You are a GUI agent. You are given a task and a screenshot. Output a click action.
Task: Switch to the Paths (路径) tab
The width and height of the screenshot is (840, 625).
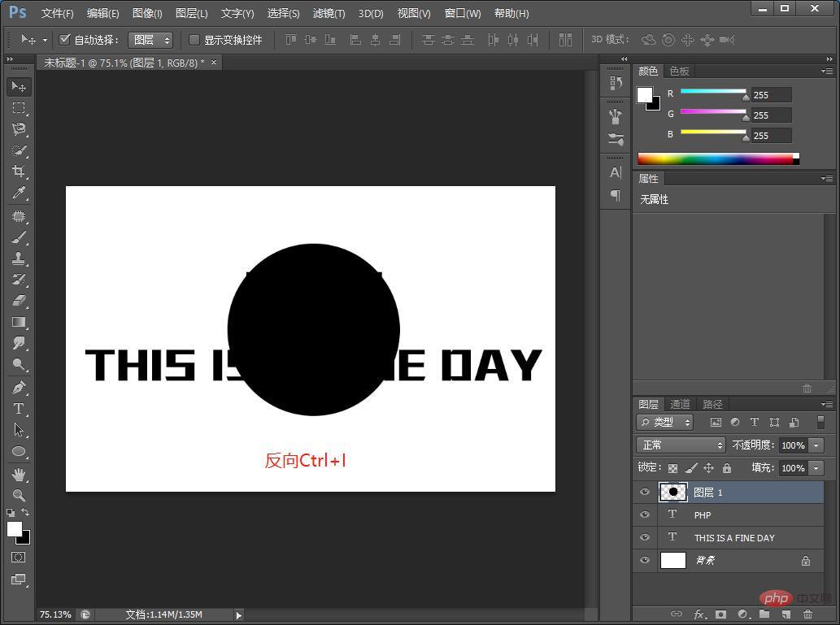(712, 405)
